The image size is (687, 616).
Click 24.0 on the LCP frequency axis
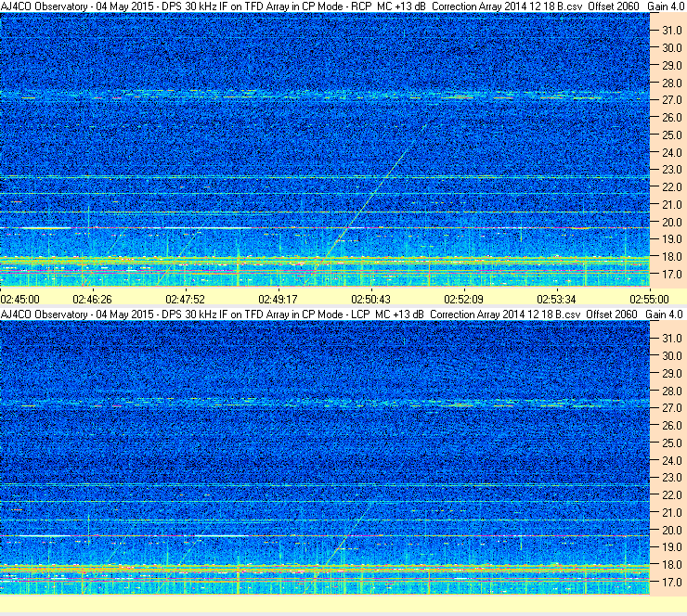[671, 460]
